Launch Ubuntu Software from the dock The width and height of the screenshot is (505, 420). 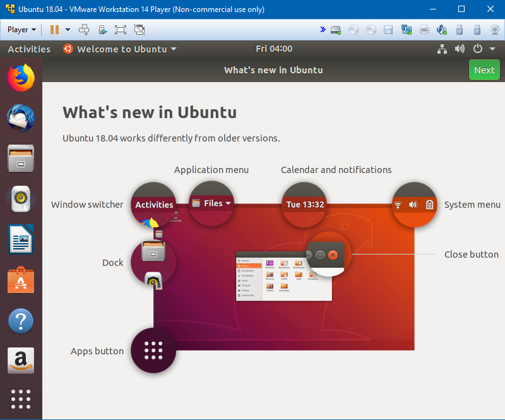point(21,280)
